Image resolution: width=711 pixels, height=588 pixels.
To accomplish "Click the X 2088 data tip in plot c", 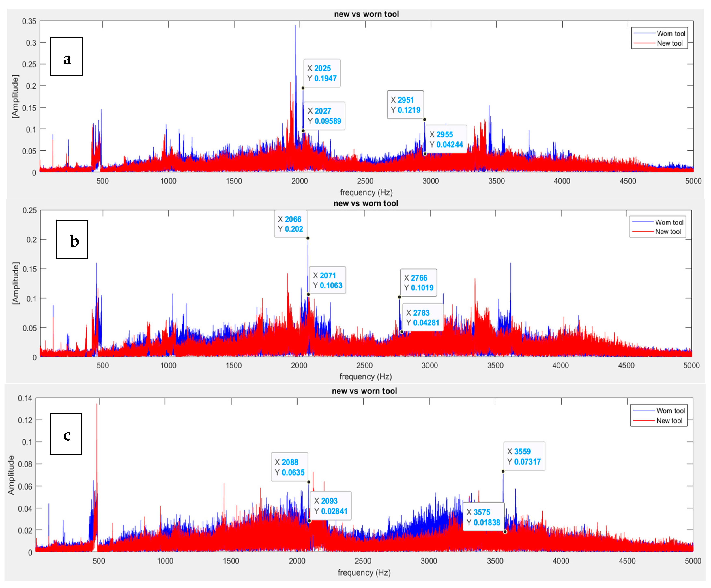I will coord(289,467).
